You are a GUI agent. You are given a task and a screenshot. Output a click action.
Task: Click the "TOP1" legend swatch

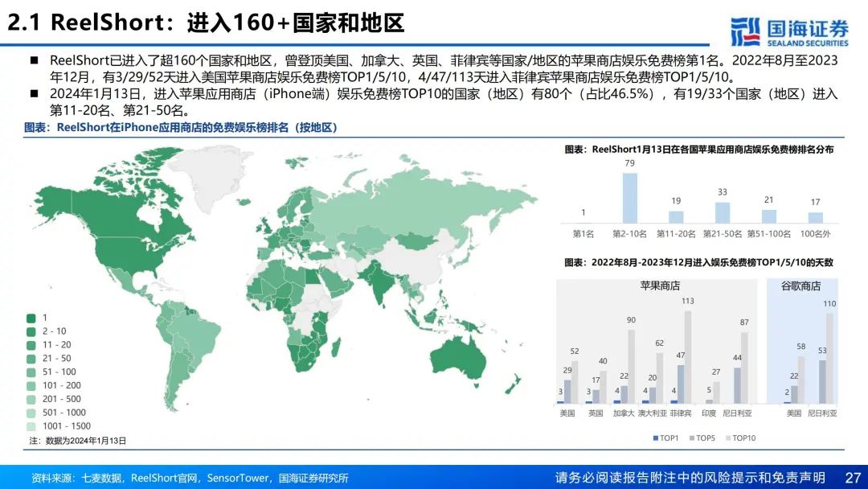click(x=656, y=438)
